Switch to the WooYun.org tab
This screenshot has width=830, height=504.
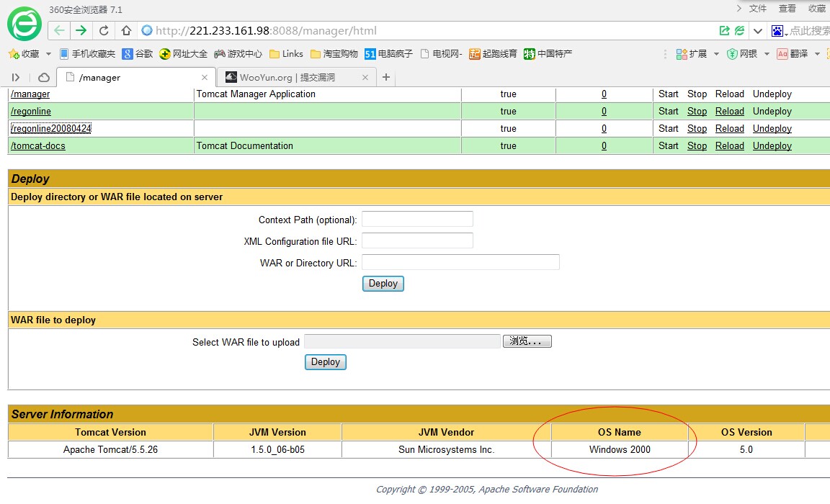tap(296, 78)
